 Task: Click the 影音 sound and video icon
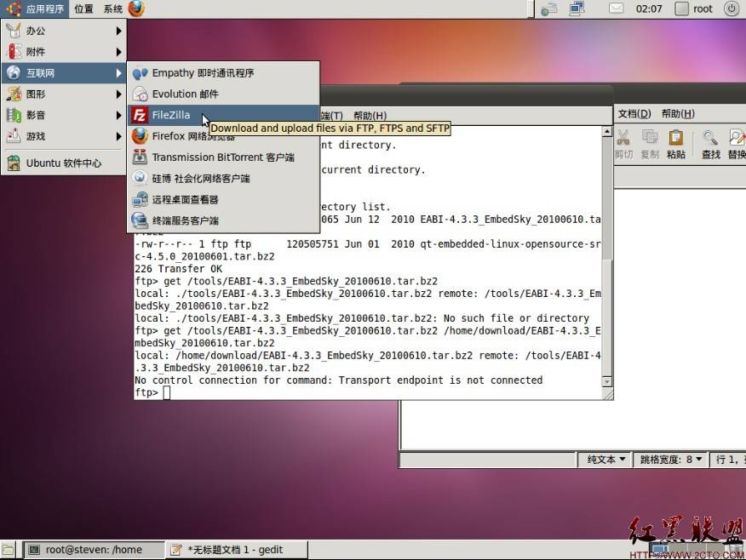click(14, 115)
